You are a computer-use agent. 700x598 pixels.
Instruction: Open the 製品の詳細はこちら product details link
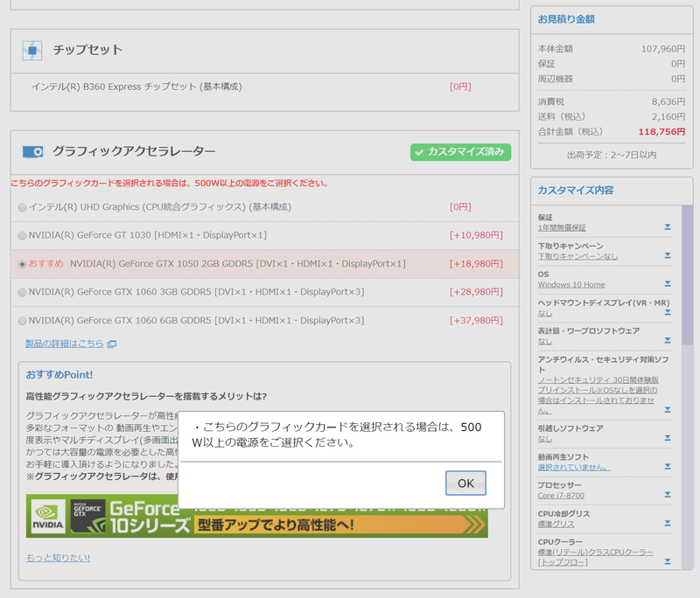(64, 344)
